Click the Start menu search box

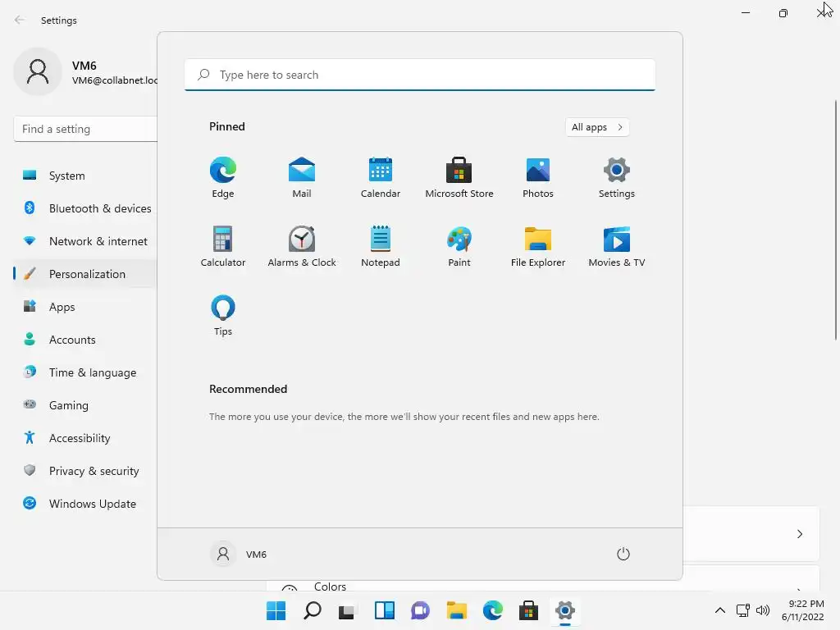pos(419,75)
